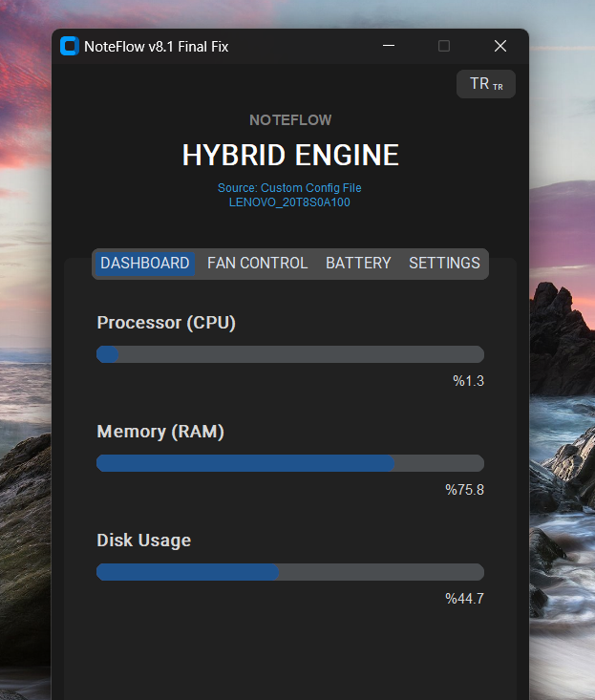This screenshot has height=700, width=595.
Task: Click the Processor (CPU) usage bar
Action: pos(290,354)
